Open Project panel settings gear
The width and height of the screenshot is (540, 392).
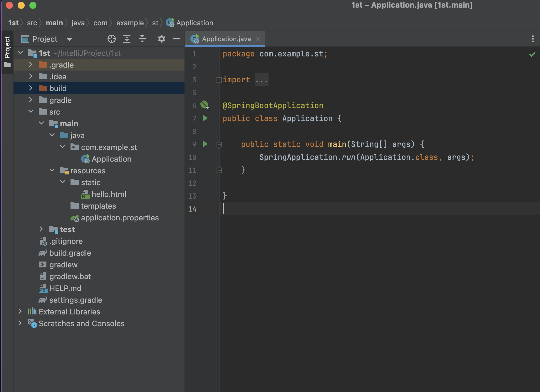click(162, 39)
